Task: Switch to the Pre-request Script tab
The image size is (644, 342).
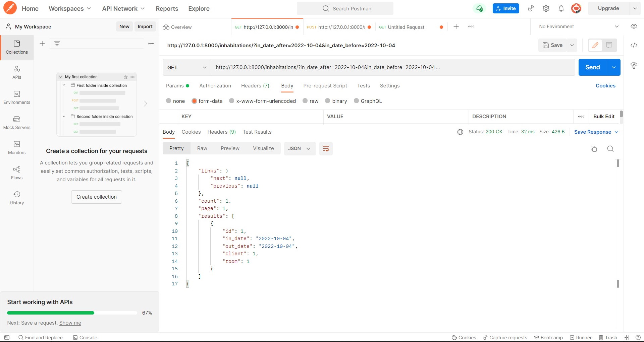Action: point(325,86)
